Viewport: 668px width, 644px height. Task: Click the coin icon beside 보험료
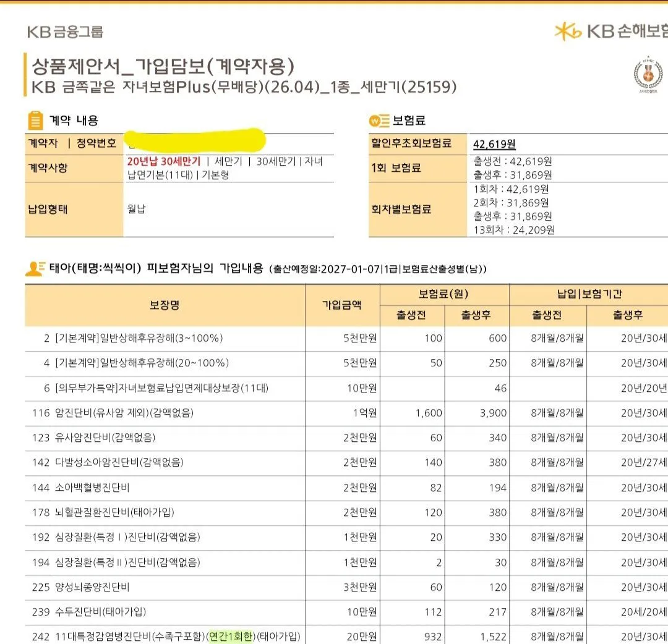(379, 121)
